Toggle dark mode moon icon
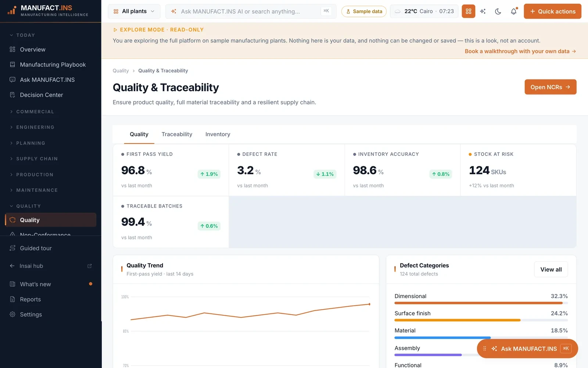The image size is (588, 368). 498,11
